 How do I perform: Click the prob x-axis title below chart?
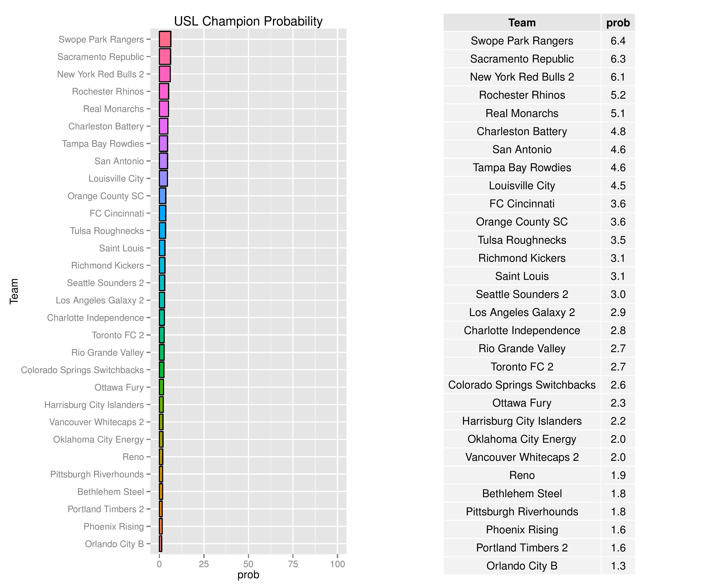248,575
